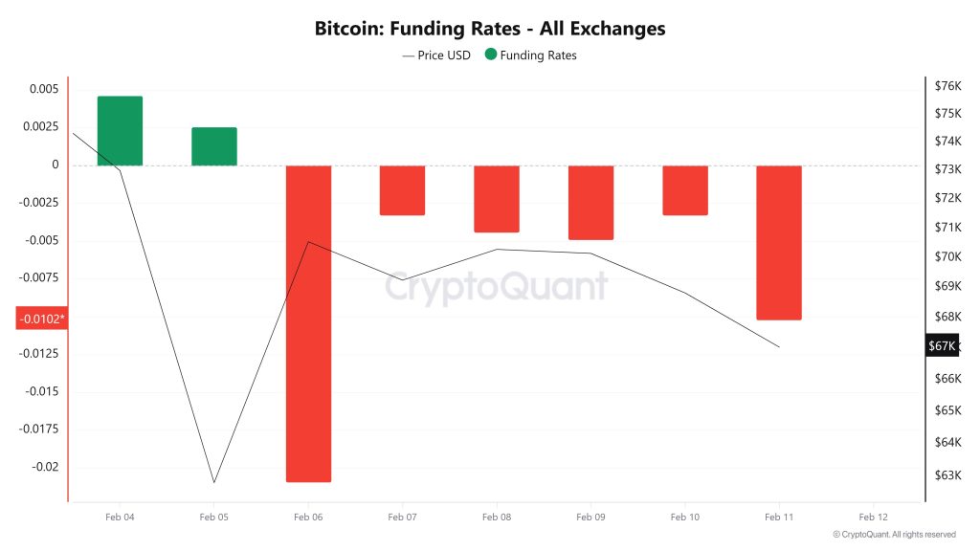Select the red Feb 10 funding bar

click(685, 189)
